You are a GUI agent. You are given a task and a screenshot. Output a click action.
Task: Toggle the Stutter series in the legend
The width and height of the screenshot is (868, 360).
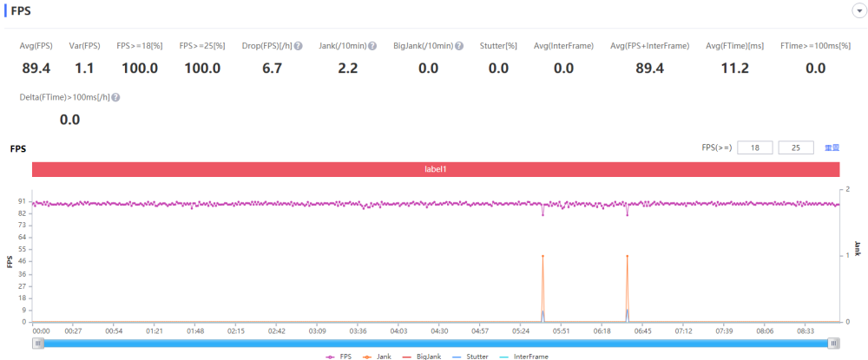(470, 357)
